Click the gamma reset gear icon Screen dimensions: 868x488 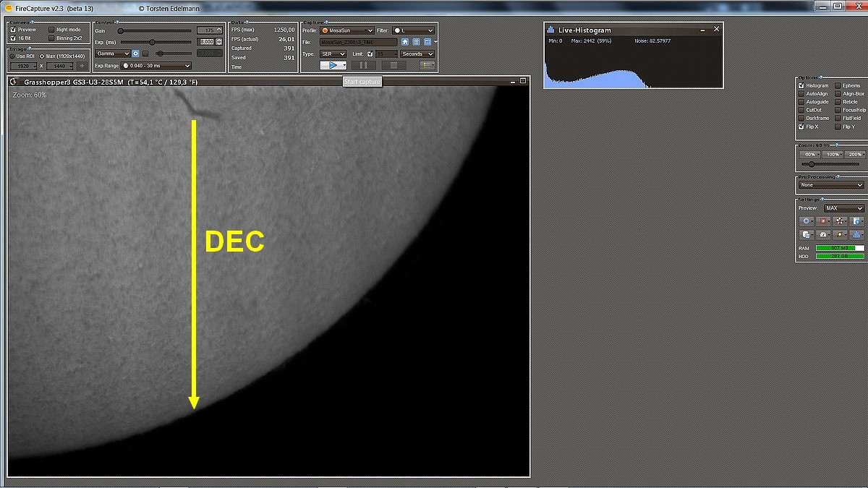click(x=135, y=53)
